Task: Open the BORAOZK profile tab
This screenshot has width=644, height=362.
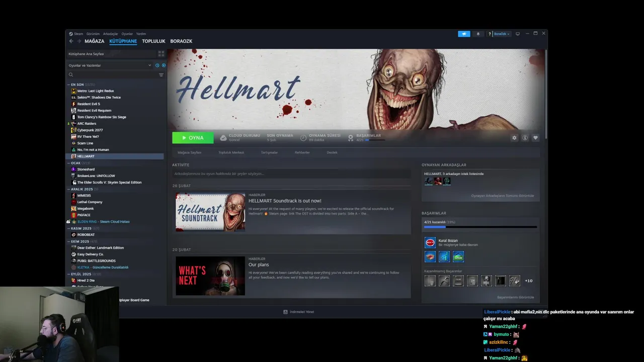Action: click(x=181, y=41)
